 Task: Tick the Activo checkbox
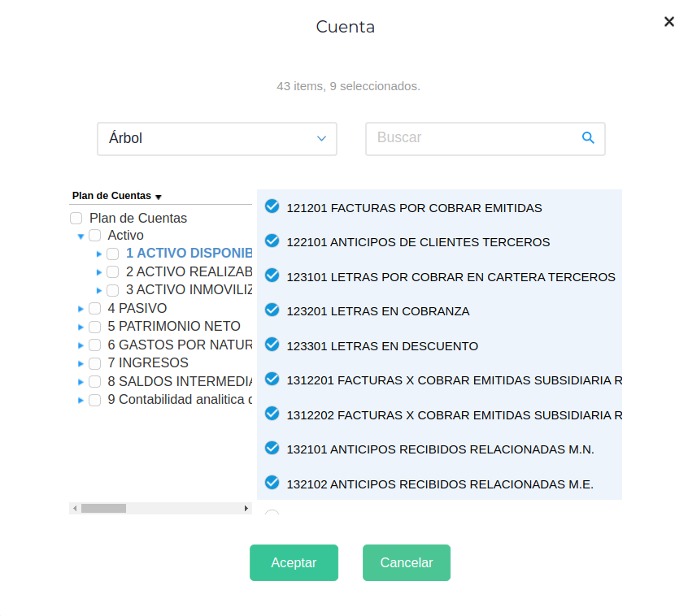[x=94, y=236]
